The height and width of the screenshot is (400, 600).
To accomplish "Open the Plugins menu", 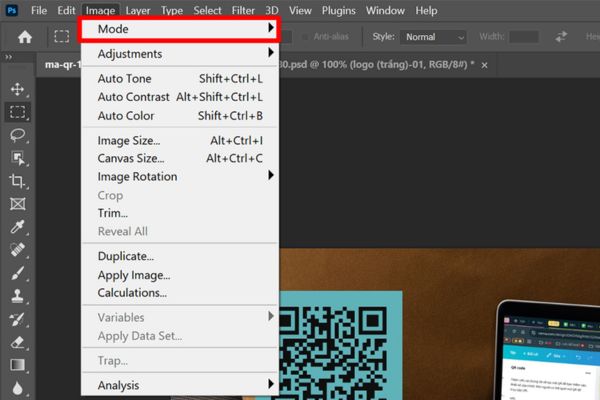I will (x=338, y=10).
